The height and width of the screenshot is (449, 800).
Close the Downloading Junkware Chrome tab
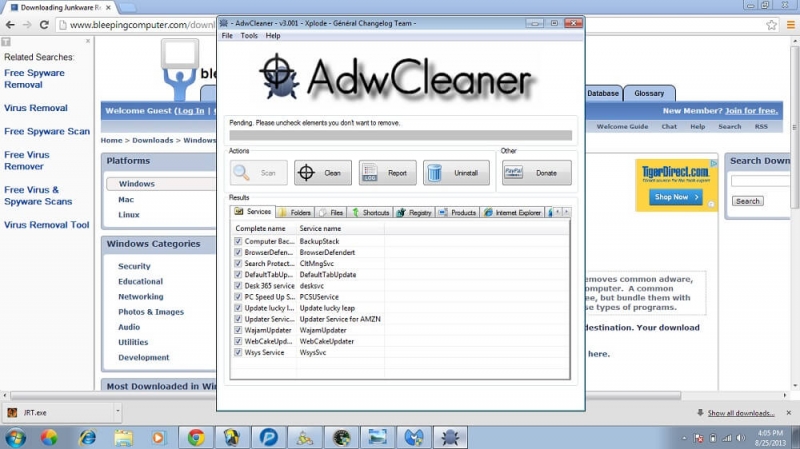108,8
